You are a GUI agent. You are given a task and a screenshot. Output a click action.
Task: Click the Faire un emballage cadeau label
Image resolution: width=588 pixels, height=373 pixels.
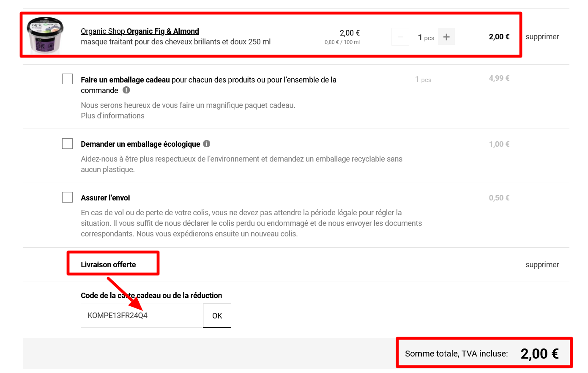click(x=125, y=80)
